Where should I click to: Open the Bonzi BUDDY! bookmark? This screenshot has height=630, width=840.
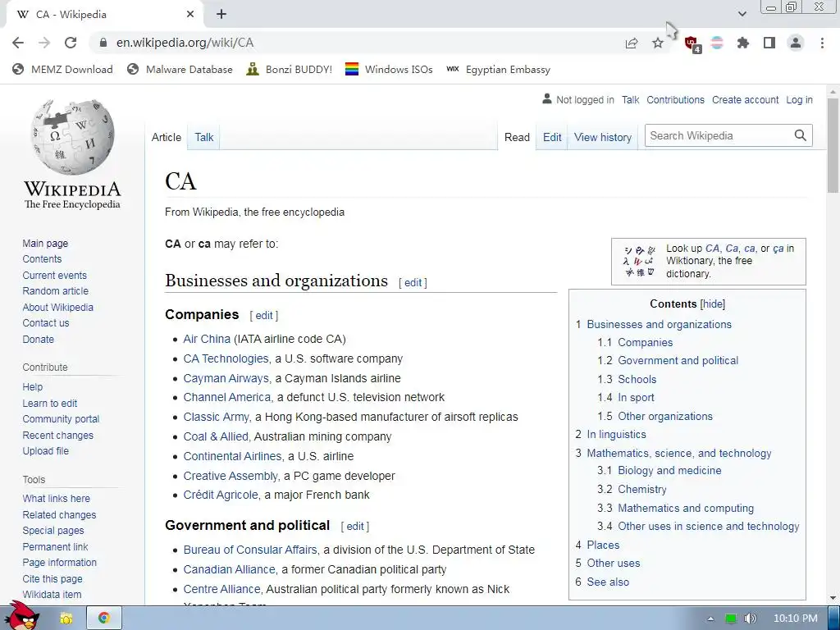point(290,69)
